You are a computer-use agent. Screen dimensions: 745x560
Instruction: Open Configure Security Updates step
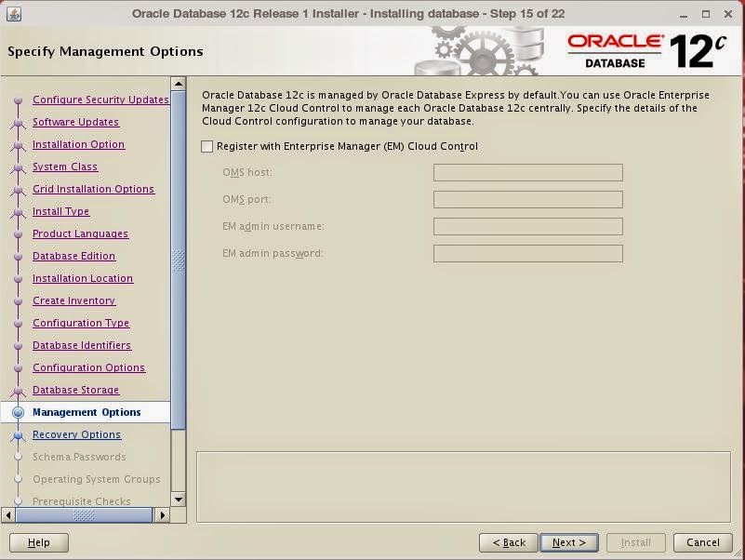[x=100, y=100]
